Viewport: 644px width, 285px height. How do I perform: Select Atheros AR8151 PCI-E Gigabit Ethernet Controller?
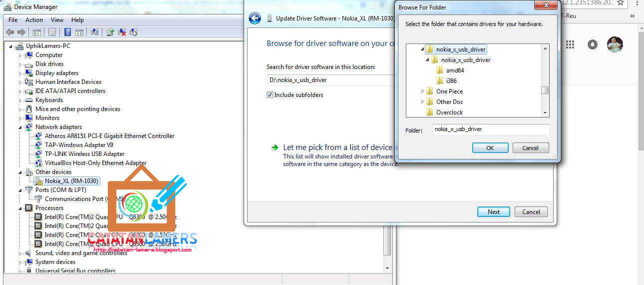coord(110,136)
